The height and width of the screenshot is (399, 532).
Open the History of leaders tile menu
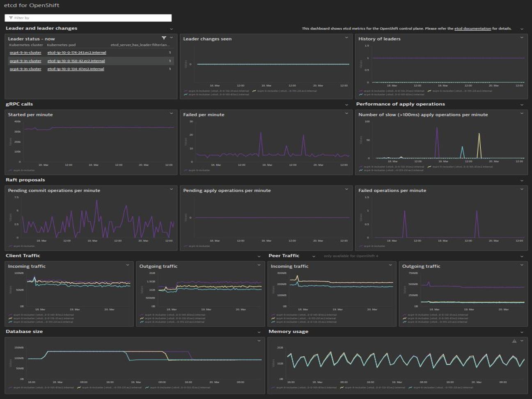click(522, 38)
